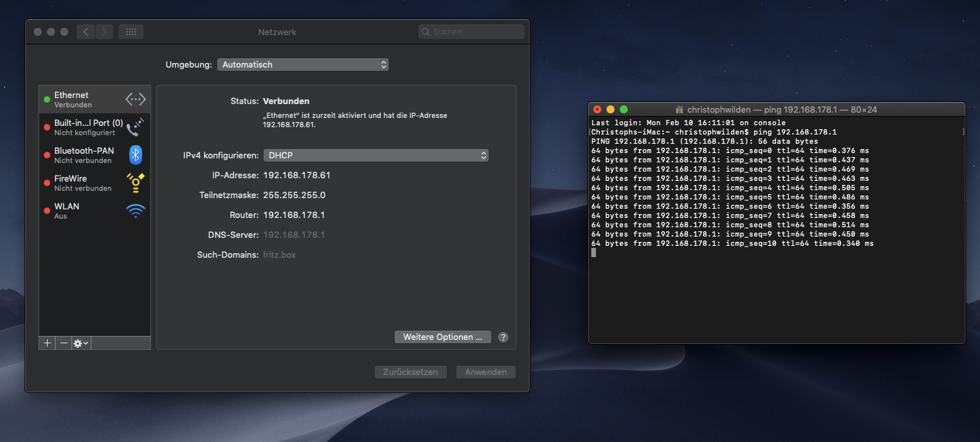
Task: Go back in System Preferences
Action: [85, 32]
